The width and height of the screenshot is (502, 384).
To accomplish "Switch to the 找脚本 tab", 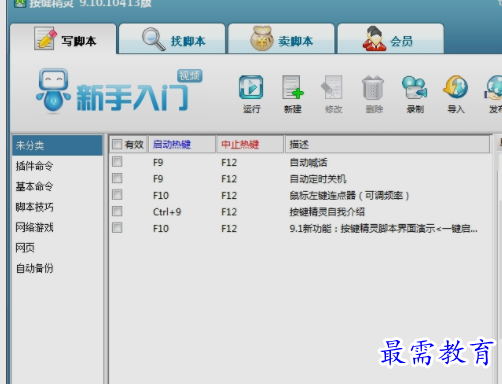I will point(172,39).
